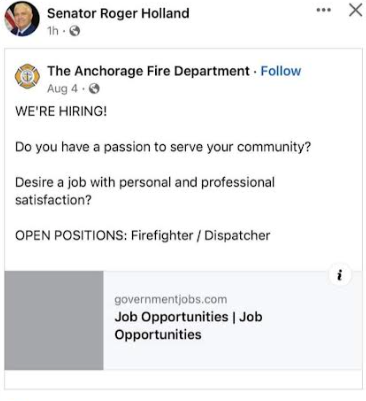
Task: Click the passion to serve your community line
Action: coord(163,147)
